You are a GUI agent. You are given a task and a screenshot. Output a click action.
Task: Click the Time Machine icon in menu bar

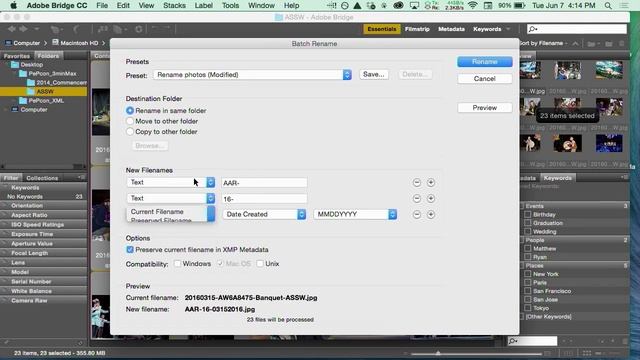point(345,5)
